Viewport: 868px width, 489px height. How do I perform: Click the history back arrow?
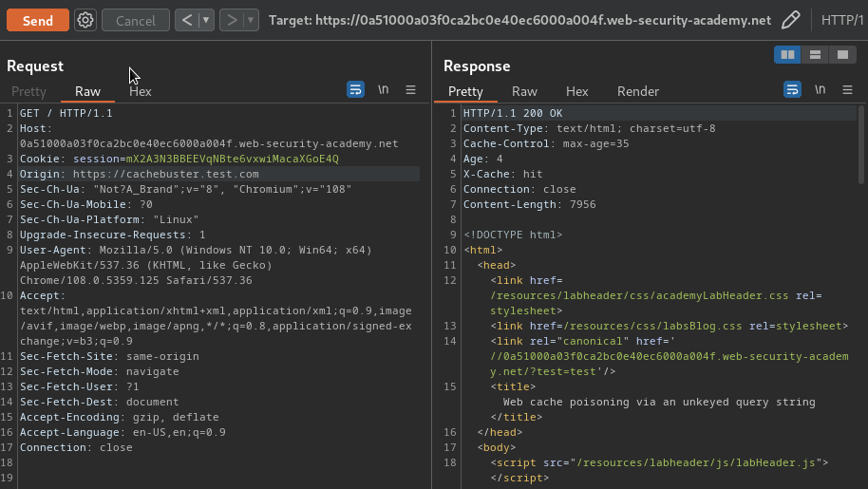187,21
